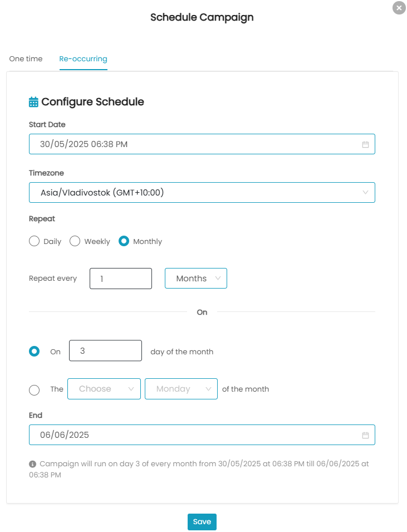The height and width of the screenshot is (532, 407).
Task: Click the info icon before campaign summary
Action: point(32,464)
